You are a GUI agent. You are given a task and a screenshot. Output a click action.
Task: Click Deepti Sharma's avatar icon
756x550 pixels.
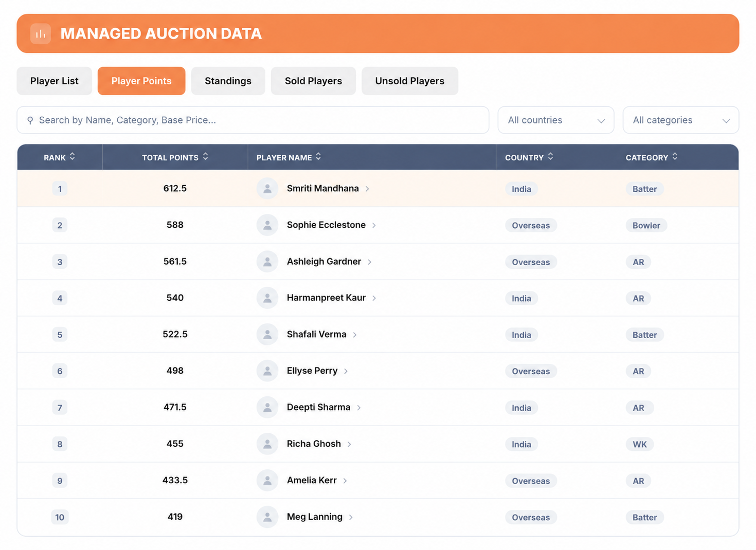tap(267, 408)
